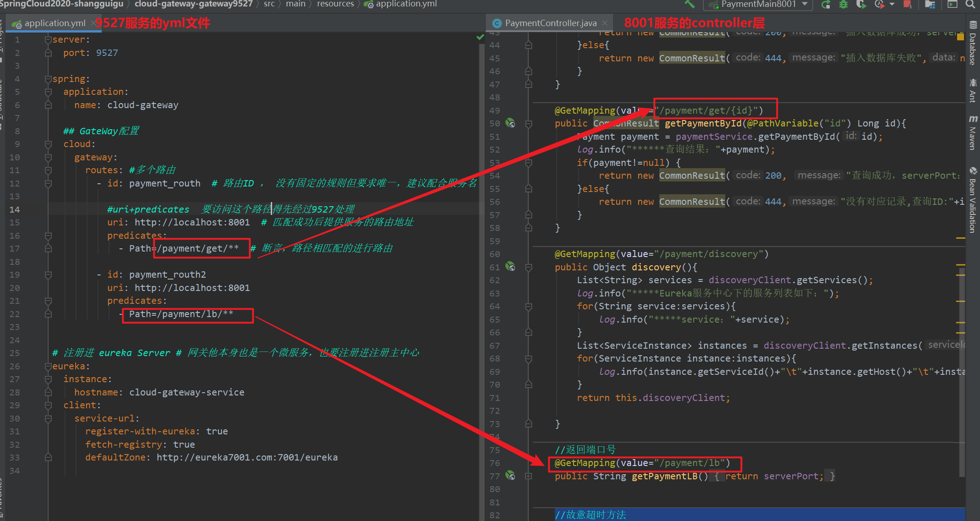Click the Build project hammer icon

(x=690, y=4)
